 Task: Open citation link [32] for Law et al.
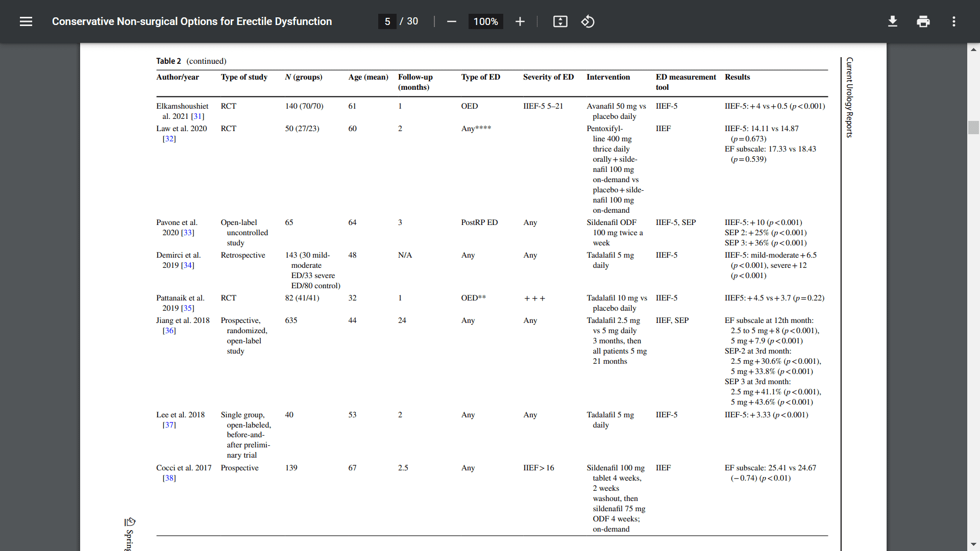(169, 139)
